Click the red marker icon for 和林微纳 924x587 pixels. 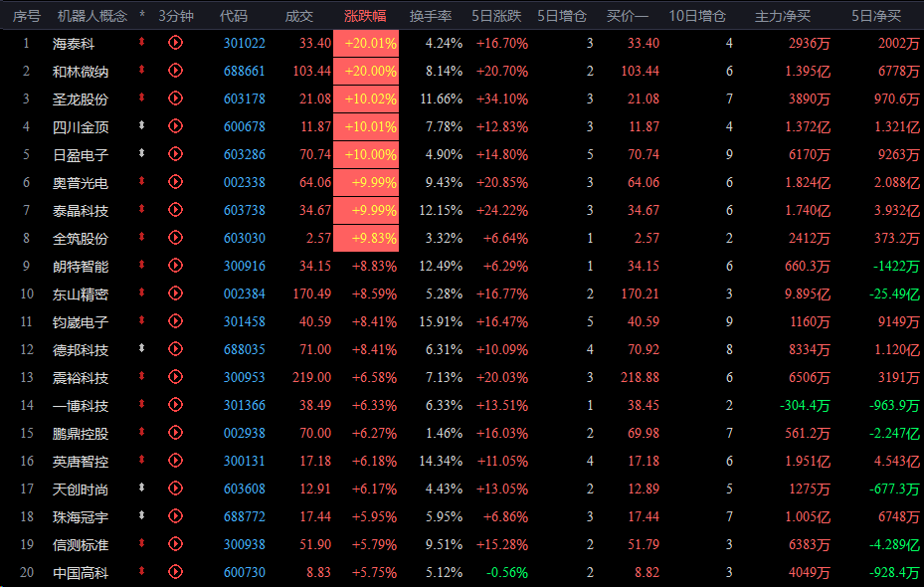click(x=142, y=71)
